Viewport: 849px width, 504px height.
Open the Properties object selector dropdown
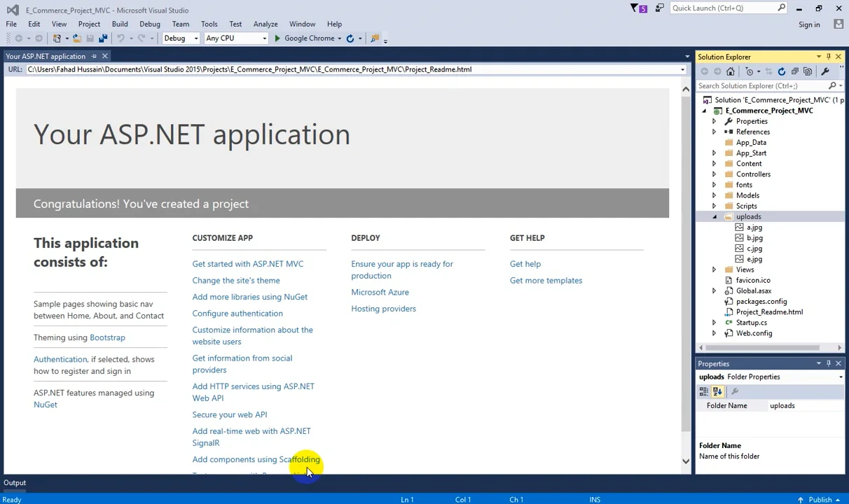click(841, 377)
